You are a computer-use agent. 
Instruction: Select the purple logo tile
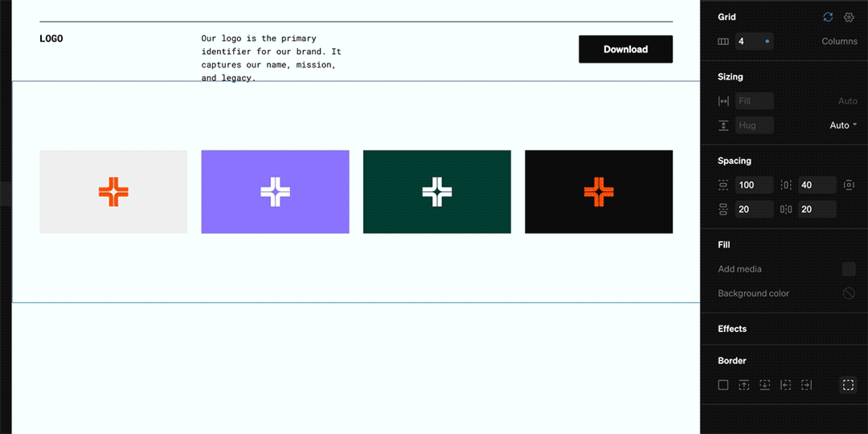[275, 191]
